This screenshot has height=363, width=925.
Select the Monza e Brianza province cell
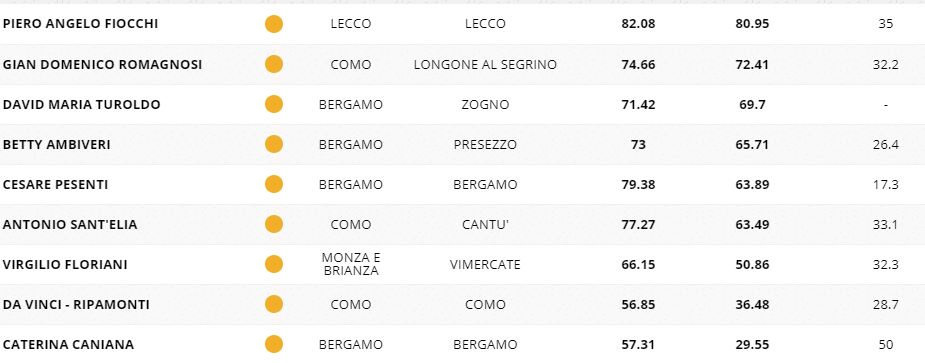point(351,264)
